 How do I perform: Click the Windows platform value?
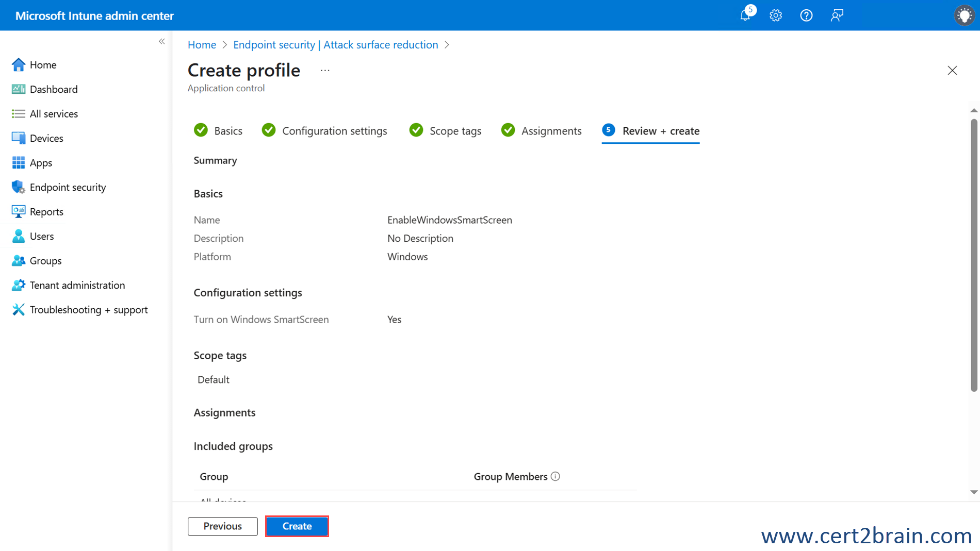click(407, 257)
